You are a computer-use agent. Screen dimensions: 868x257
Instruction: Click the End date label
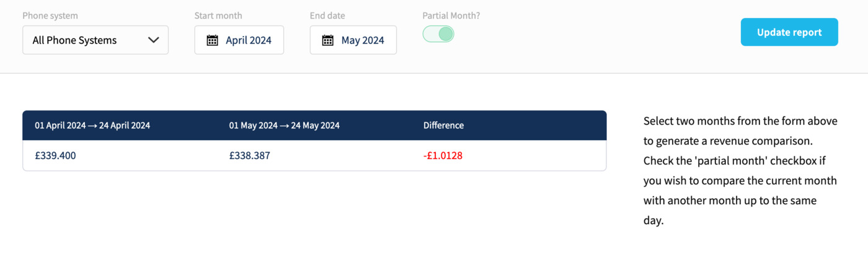(x=327, y=16)
